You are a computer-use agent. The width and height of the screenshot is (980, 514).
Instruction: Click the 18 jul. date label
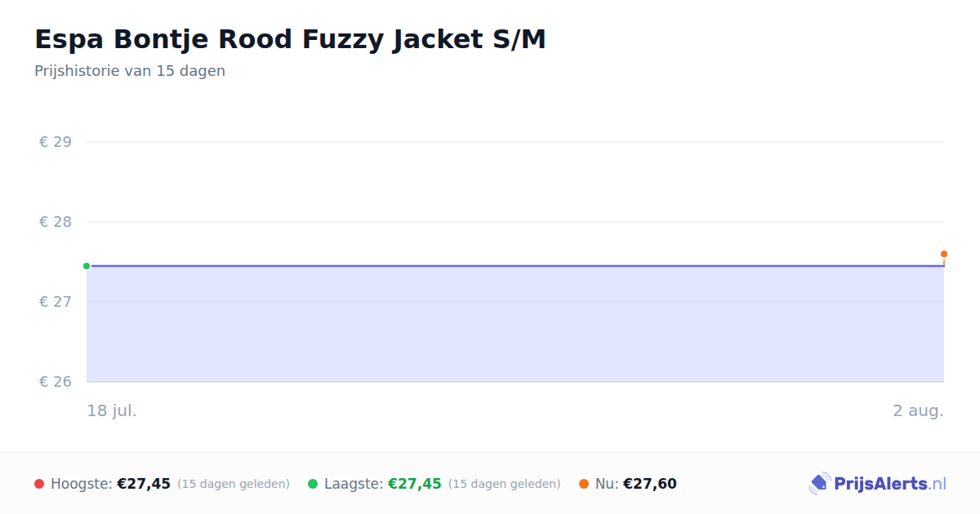[x=112, y=410]
